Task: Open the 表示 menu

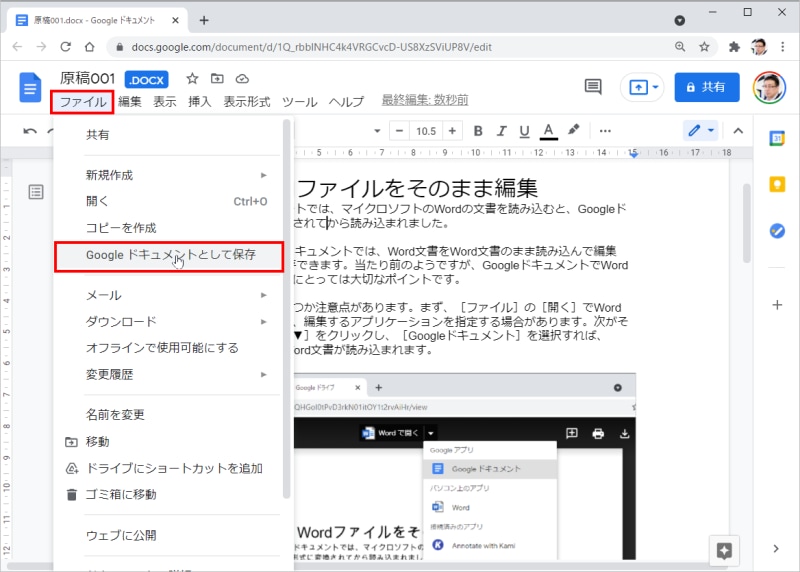Action: click(x=165, y=102)
